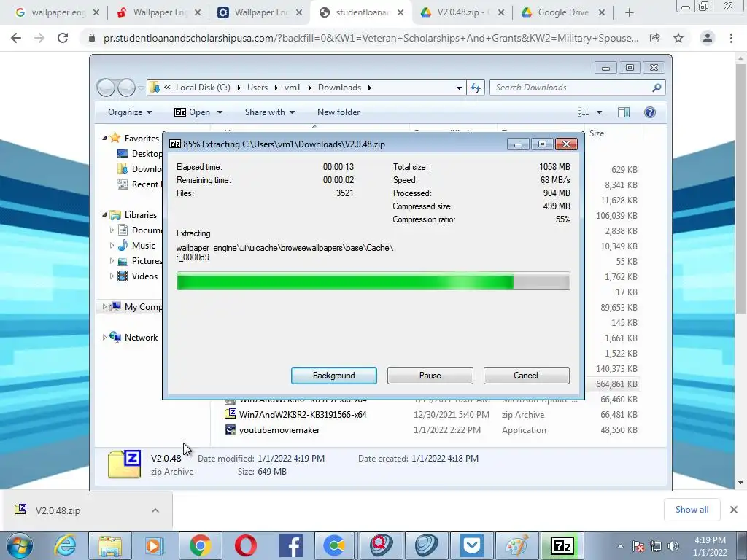Screen dimensions: 747x560
Task: Select Win7AndW2K8R2-KB3191566-x64 zip archive
Action: coord(303,415)
